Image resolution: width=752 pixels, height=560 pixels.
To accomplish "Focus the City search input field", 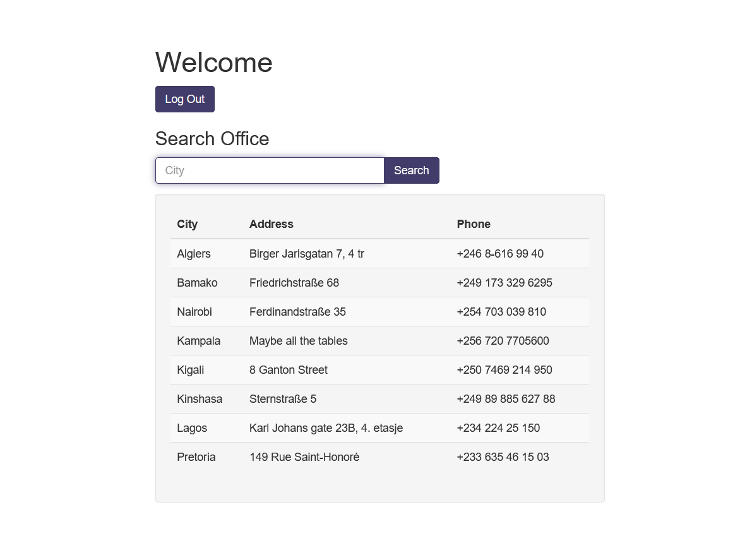I will tap(270, 170).
